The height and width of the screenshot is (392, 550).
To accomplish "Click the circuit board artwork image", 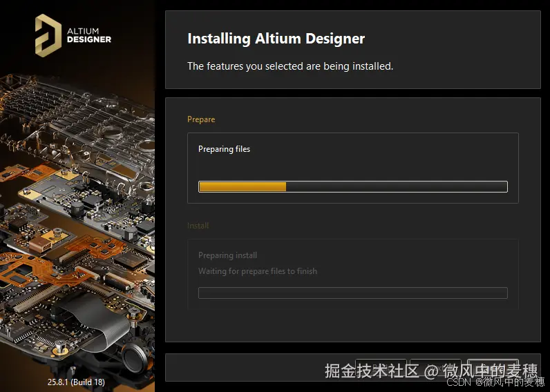I will pyautogui.click(x=77, y=217).
